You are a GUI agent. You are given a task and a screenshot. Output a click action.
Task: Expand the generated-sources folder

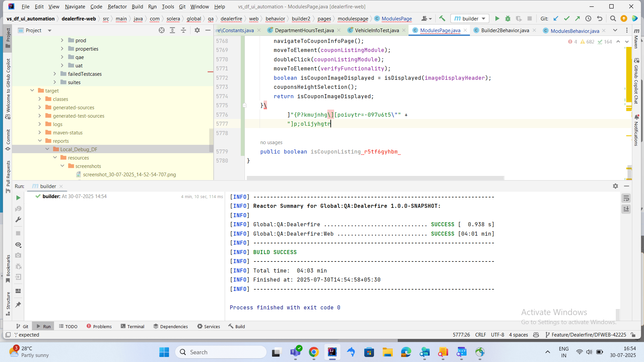click(40, 107)
